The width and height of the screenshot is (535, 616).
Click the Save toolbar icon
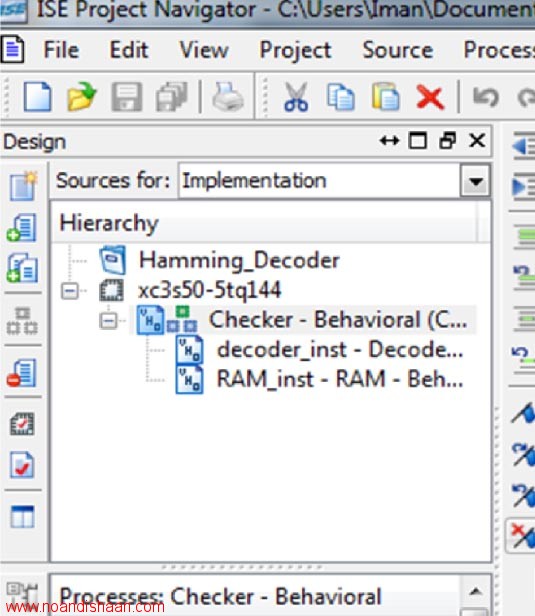(x=127, y=97)
